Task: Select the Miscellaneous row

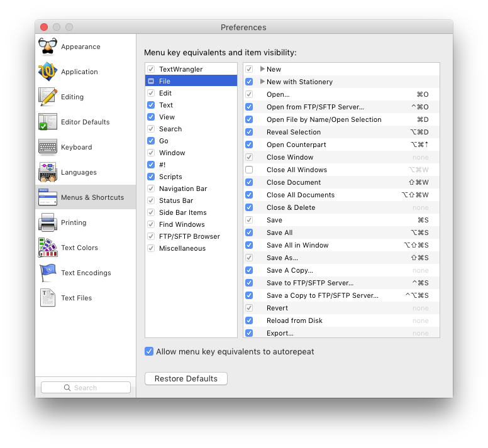Action: (x=191, y=248)
